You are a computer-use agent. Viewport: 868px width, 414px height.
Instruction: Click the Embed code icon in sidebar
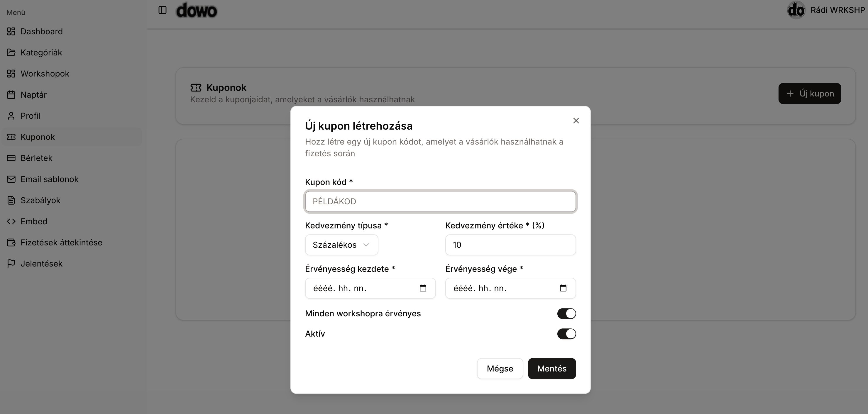[11, 221]
